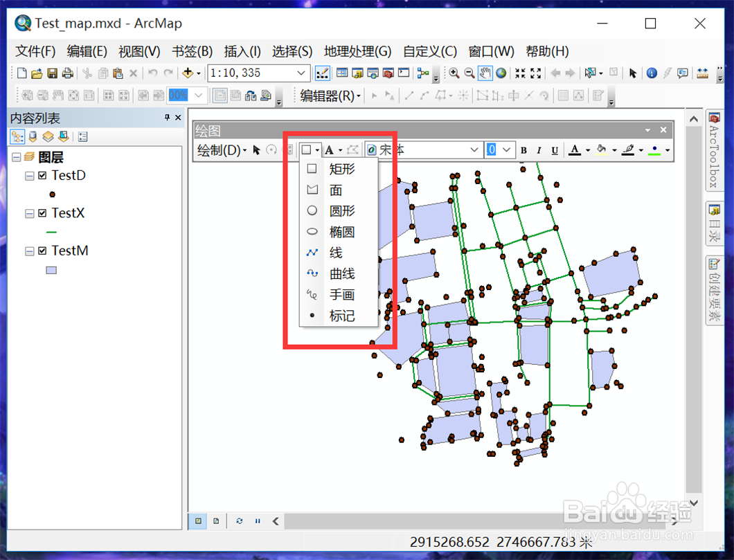734x560 pixels.
Task: Toggle Bold text formatting
Action: [x=523, y=150]
